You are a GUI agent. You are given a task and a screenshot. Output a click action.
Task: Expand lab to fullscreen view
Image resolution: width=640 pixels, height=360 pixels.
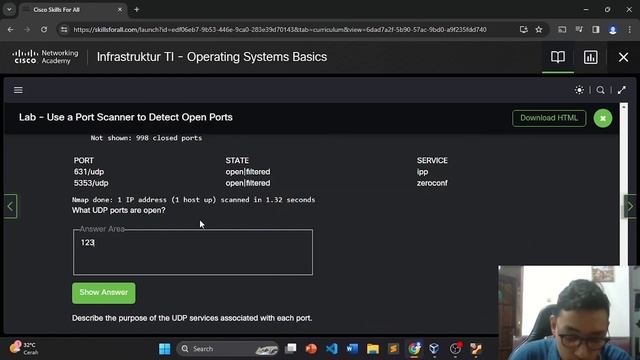click(x=622, y=90)
